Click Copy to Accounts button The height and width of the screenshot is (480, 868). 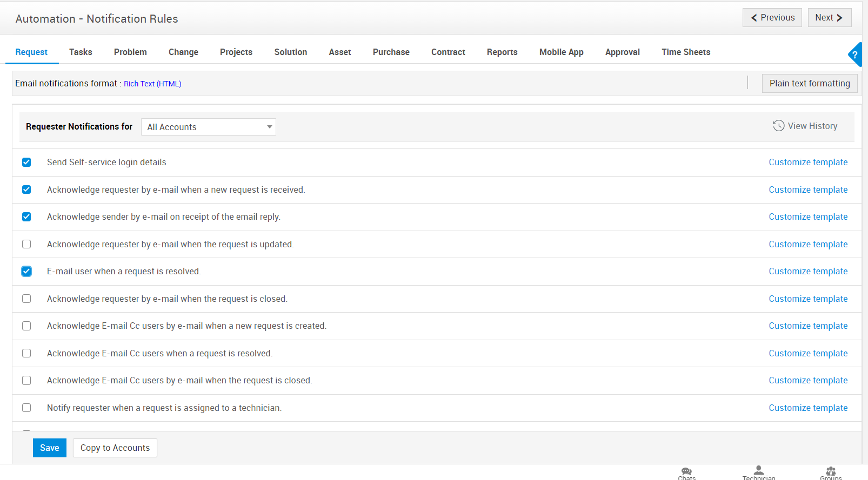coord(115,448)
